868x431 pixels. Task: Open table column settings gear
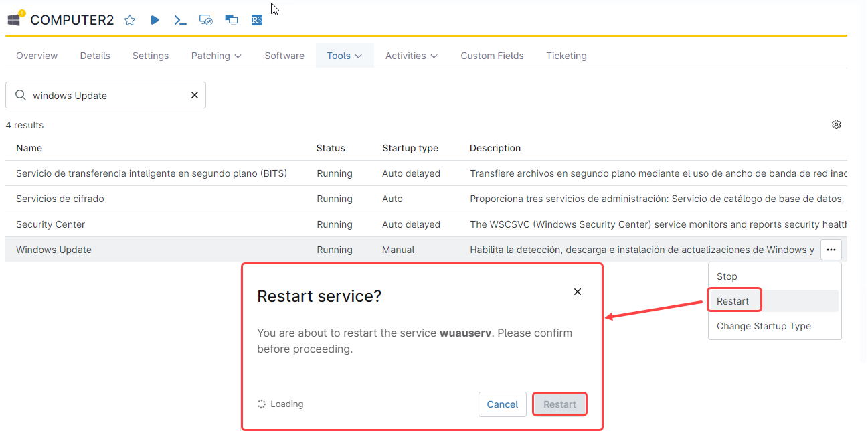(836, 124)
